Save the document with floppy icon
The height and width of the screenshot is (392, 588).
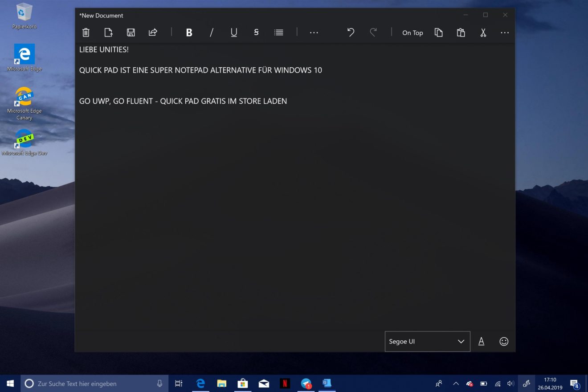pyautogui.click(x=131, y=33)
